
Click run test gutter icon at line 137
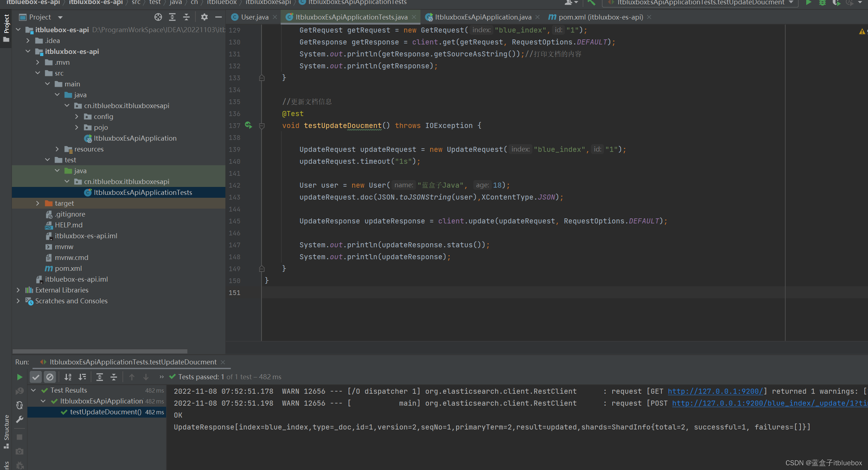pos(248,125)
